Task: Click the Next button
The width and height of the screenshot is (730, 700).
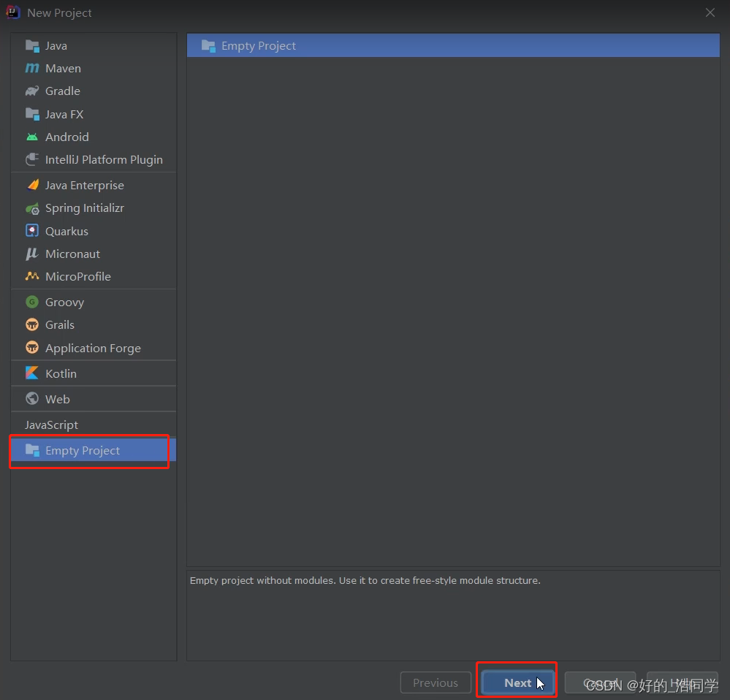Action: pos(517,682)
